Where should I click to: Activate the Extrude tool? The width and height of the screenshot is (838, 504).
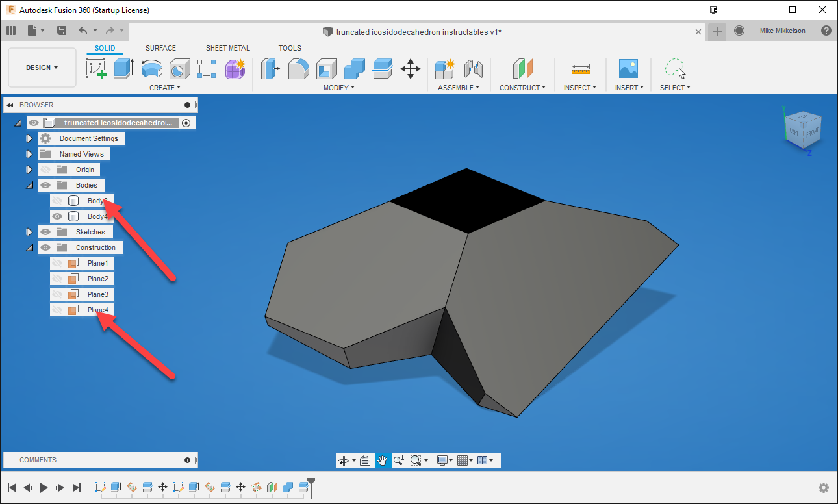pos(123,68)
